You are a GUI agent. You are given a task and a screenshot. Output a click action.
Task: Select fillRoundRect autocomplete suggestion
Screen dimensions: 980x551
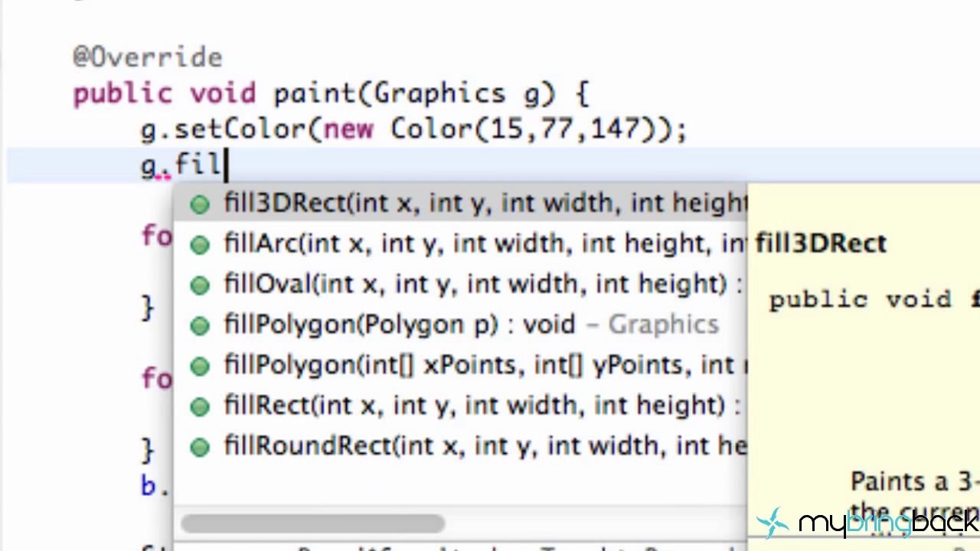(x=459, y=446)
